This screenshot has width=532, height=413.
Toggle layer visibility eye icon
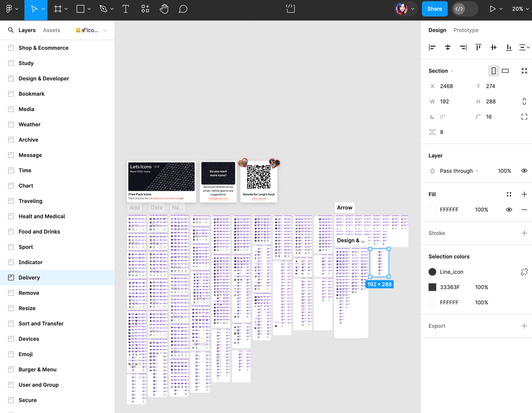pyautogui.click(x=524, y=171)
